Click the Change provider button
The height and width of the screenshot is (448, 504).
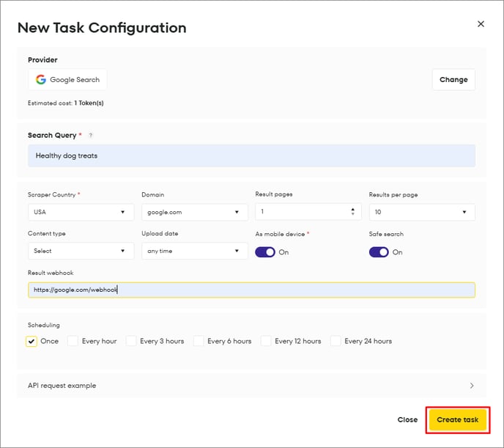click(x=453, y=79)
